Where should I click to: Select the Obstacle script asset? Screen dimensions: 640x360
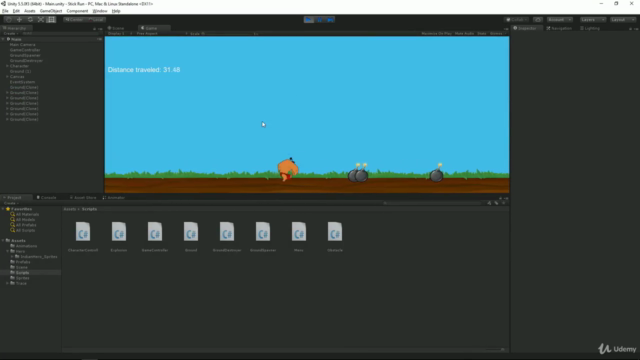point(335,237)
